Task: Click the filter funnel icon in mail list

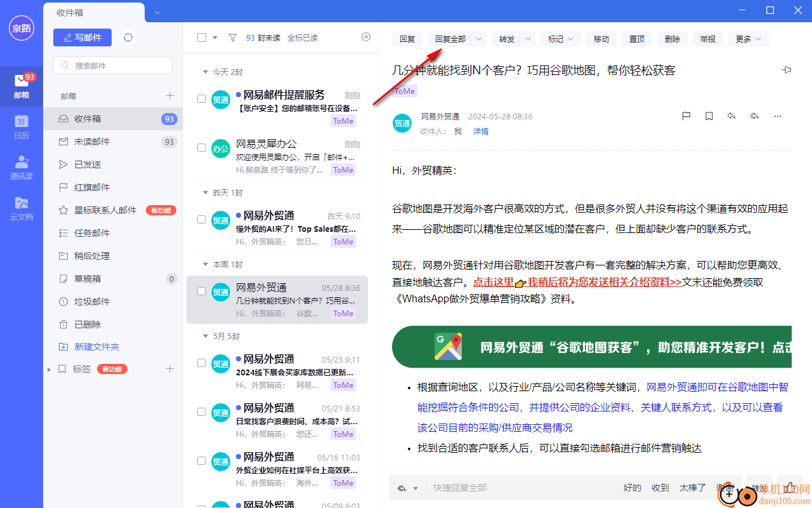Action: 233,37
